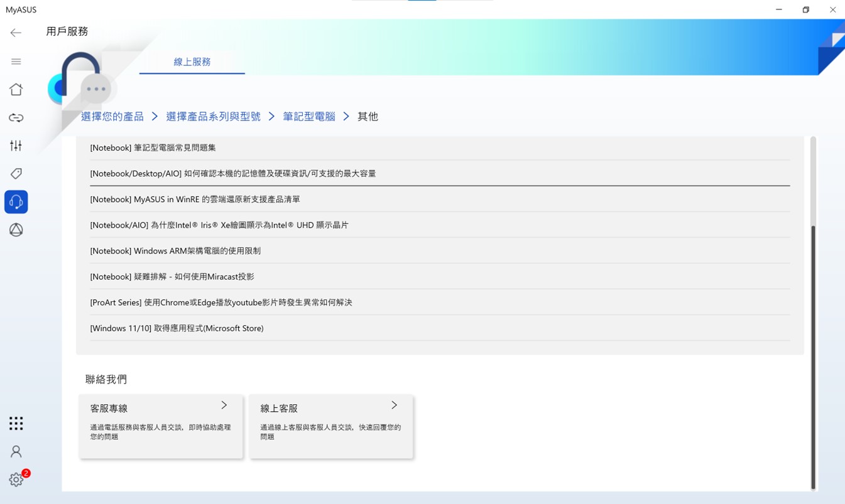Open the ASUS One triangle icon
Viewport: 845px width, 504px height.
coord(16,230)
